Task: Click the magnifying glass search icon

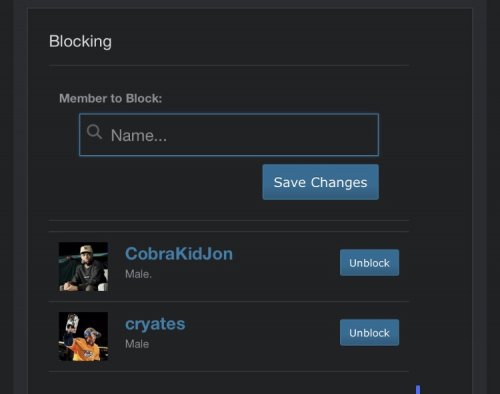Action: point(94,132)
